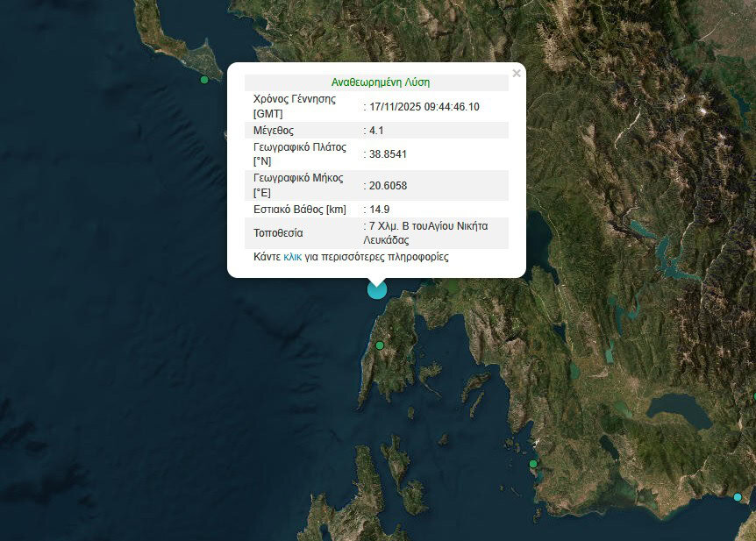Viewport: 756px width, 541px height.
Task: Close the earthquake info popup
Action: point(517,74)
